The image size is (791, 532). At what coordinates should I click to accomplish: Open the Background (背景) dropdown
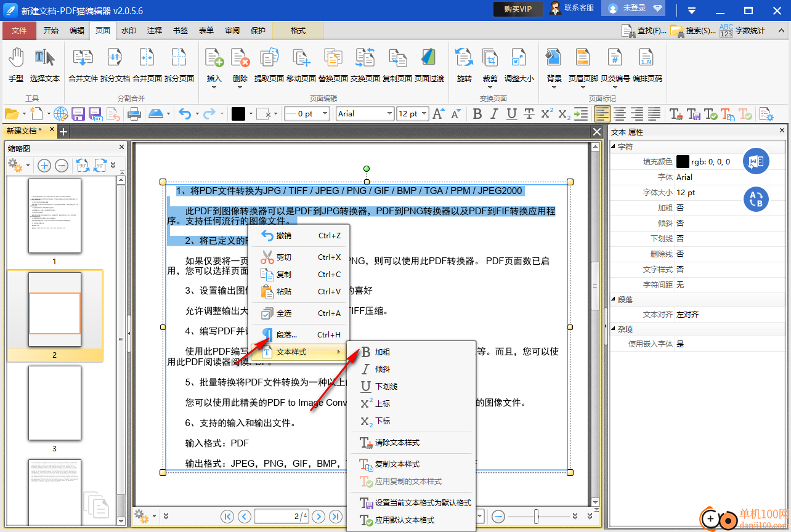[x=554, y=87]
